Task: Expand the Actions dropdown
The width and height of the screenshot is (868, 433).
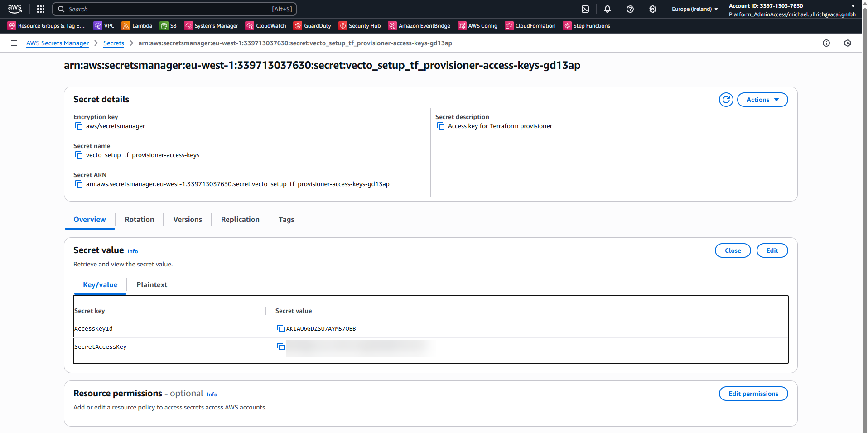Action: click(x=762, y=100)
